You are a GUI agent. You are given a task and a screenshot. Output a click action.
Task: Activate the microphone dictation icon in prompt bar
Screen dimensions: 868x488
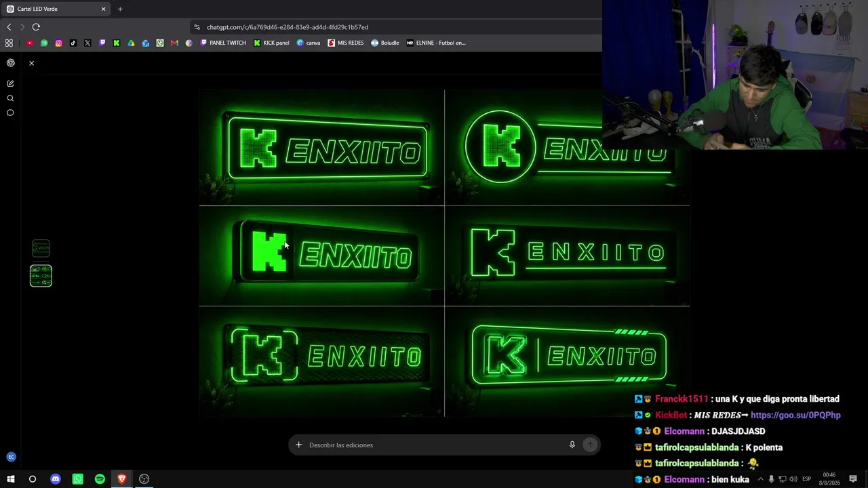[572, 445]
